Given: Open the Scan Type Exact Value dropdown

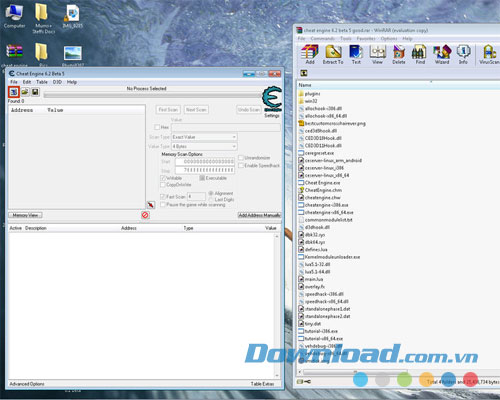Looking at the screenshot, I should (x=204, y=137).
